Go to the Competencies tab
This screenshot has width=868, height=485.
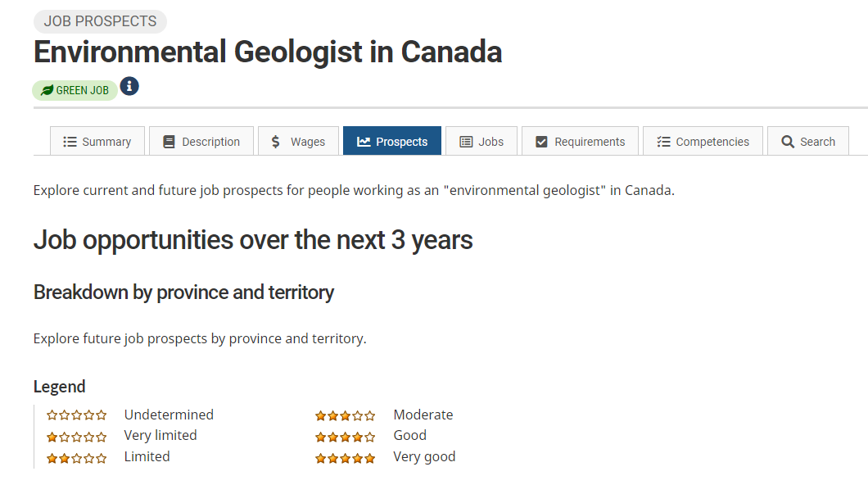tap(703, 141)
